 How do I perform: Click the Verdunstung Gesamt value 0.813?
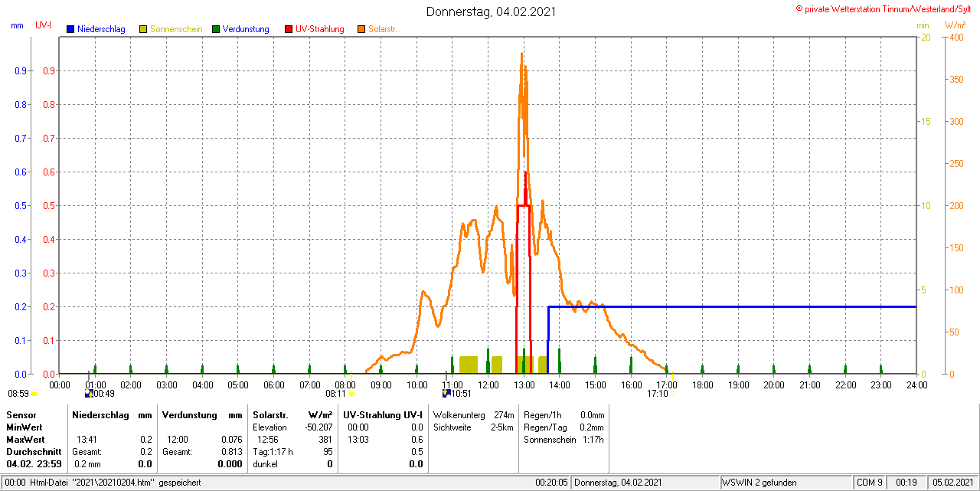[231, 452]
